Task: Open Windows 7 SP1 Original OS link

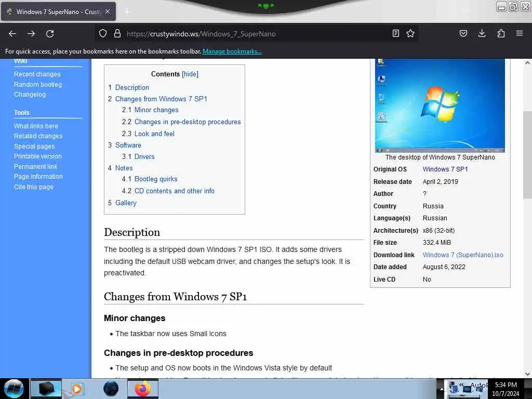Action: [445, 169]
